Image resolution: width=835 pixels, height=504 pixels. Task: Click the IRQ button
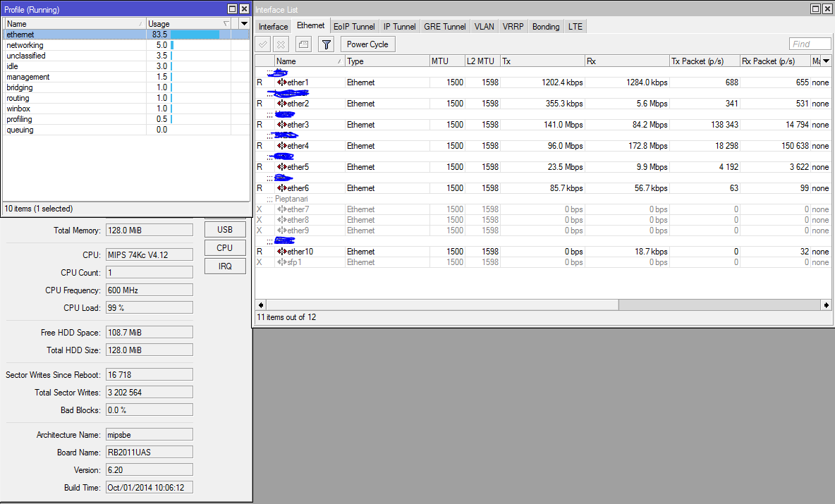coord(224,266)
